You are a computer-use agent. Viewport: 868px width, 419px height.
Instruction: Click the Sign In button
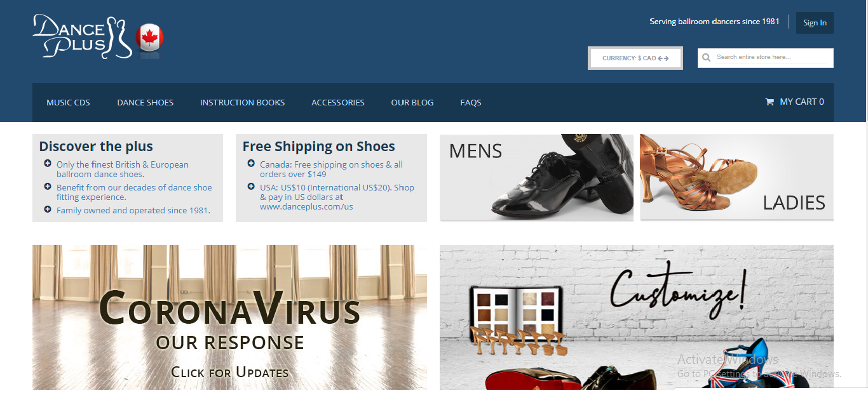click(x=815, y=23)
